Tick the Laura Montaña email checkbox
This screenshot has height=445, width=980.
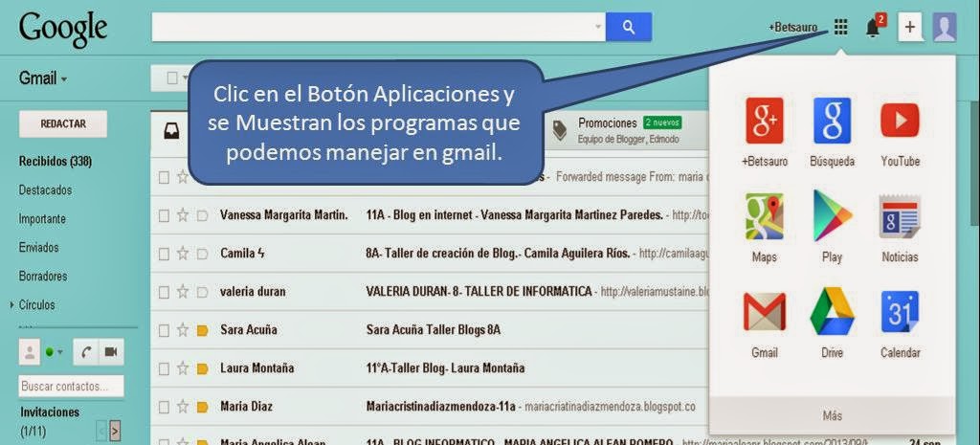[164, 368]
